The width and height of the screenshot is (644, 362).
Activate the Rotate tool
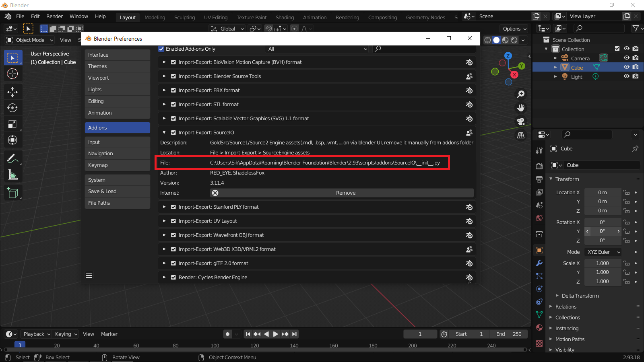[12, 108]
